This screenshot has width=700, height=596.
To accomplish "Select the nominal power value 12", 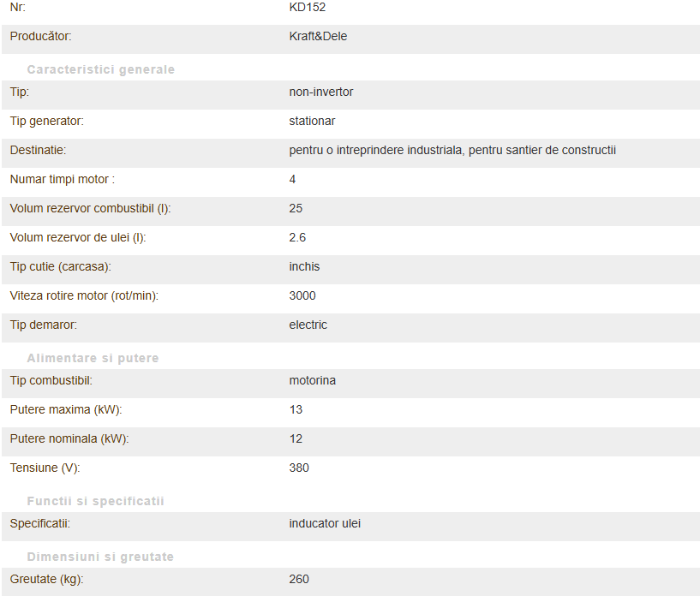I will (296, 438).
